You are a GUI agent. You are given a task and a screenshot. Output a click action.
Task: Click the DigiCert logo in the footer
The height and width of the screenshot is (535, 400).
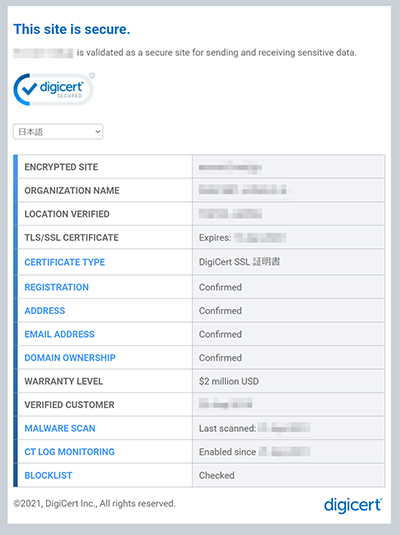pyautogui.click(x=353, y=505)
